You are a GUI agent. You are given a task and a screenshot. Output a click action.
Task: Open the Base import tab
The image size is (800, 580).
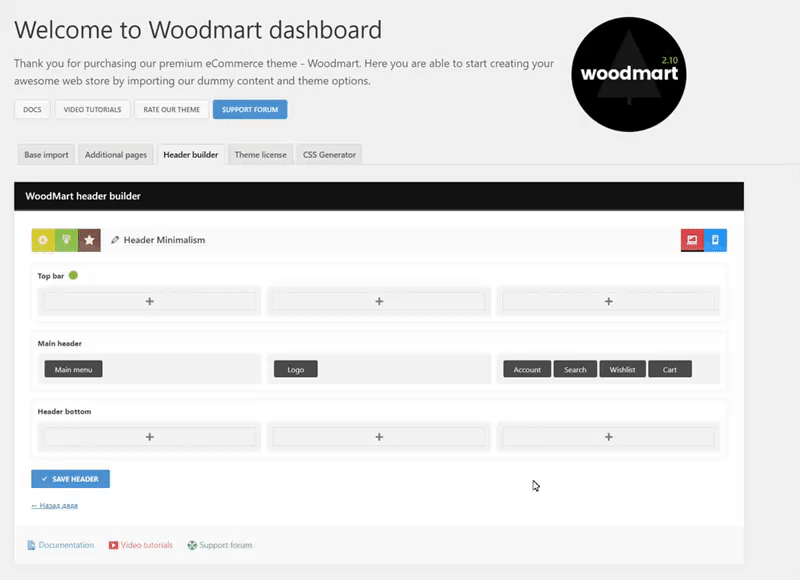click(46, 155)
